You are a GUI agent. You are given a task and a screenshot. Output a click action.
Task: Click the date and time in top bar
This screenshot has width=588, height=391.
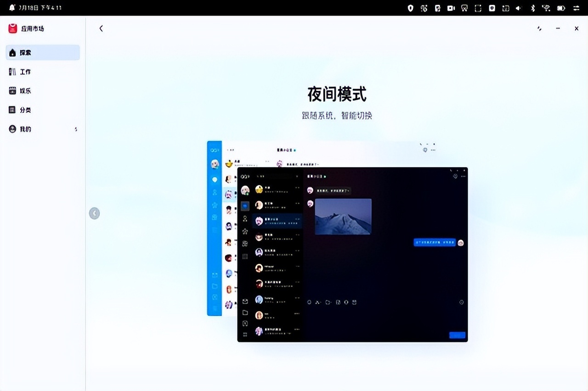tap(40, 8)
